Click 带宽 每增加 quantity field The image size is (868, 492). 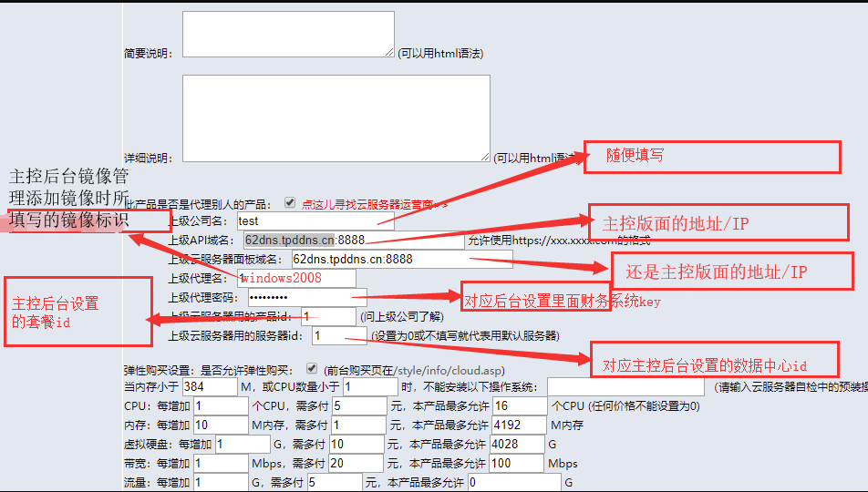coord(221,463)
